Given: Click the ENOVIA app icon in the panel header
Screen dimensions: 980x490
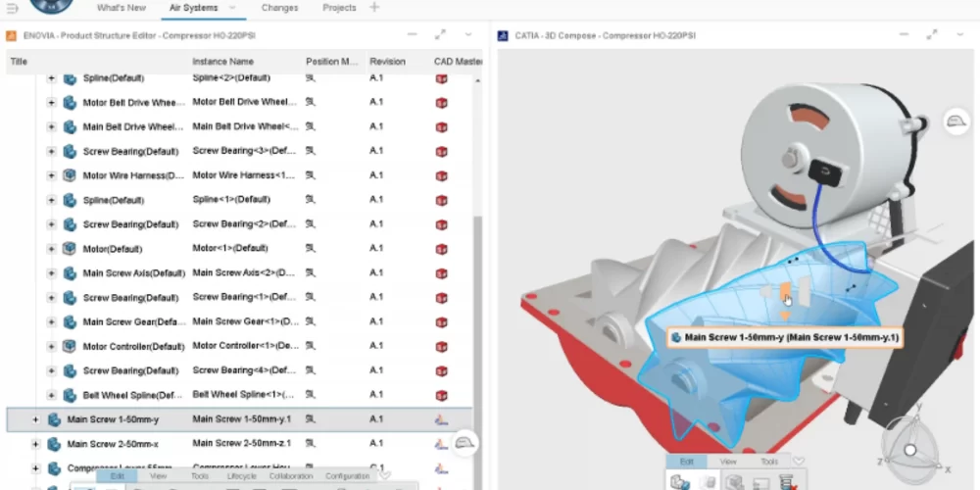Looking at the screenshot, I should pyautogui.click(x=11, y=35).
